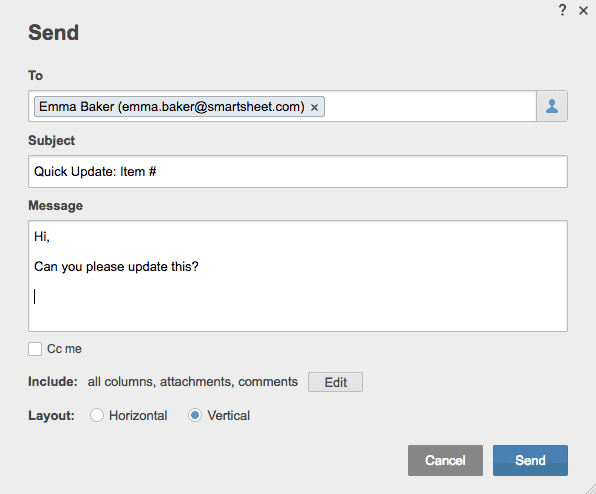596x494 pixels.
Task: Cancel sending the email
Action: (445, 460)
